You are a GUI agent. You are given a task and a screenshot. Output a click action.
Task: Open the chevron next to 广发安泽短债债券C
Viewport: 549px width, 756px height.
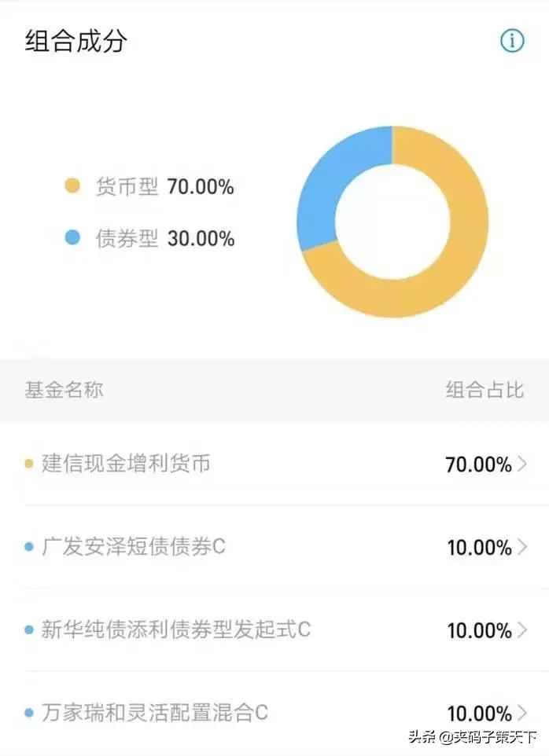coord(521,548)
